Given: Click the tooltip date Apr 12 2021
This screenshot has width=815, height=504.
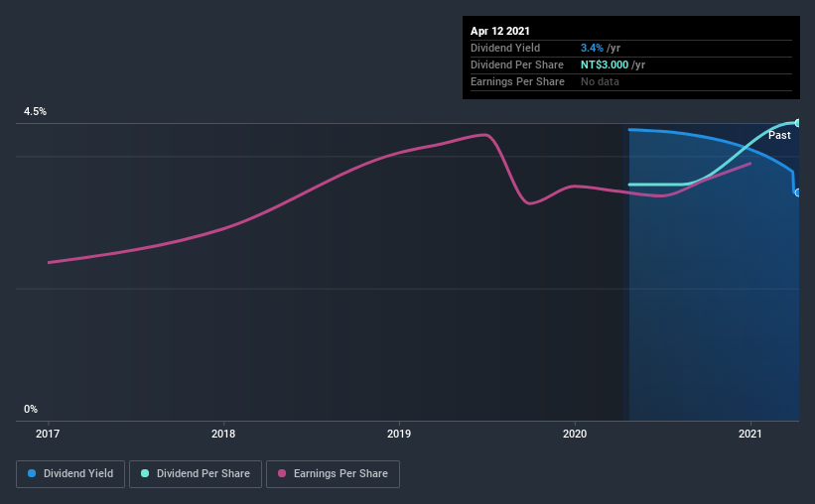Looking at the screenshot, I should tap(500, 31).
